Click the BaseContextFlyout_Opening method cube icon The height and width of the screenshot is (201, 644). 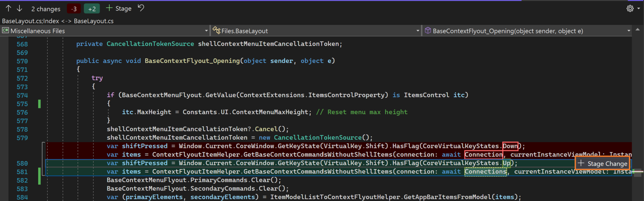pos(428,31)
